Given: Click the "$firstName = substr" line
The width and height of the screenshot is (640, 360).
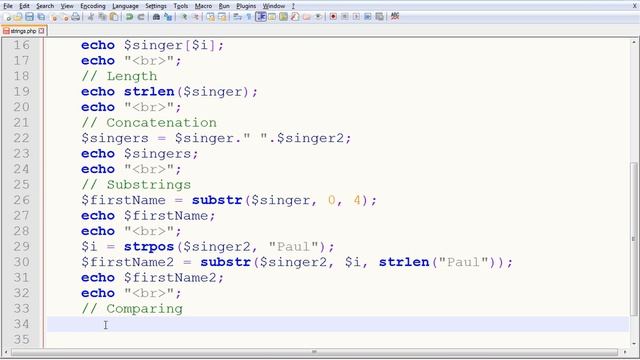Looking at the screenshot, I should coord(229,200).
